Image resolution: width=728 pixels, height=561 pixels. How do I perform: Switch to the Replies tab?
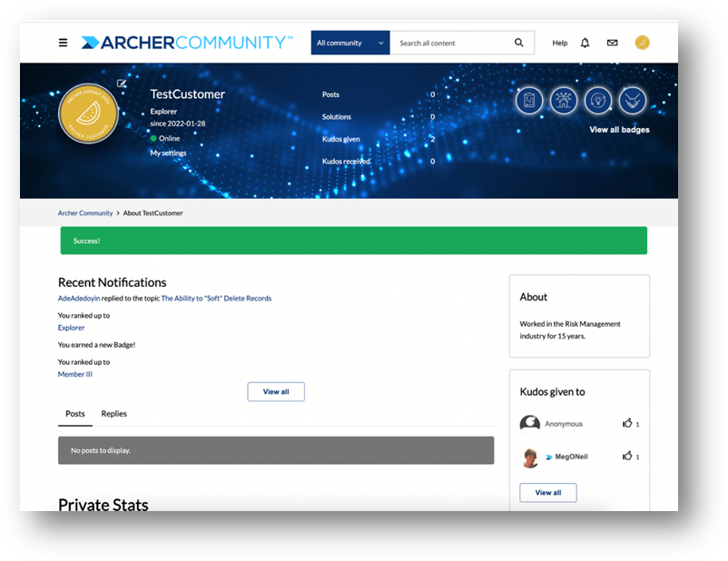(113, 414)
